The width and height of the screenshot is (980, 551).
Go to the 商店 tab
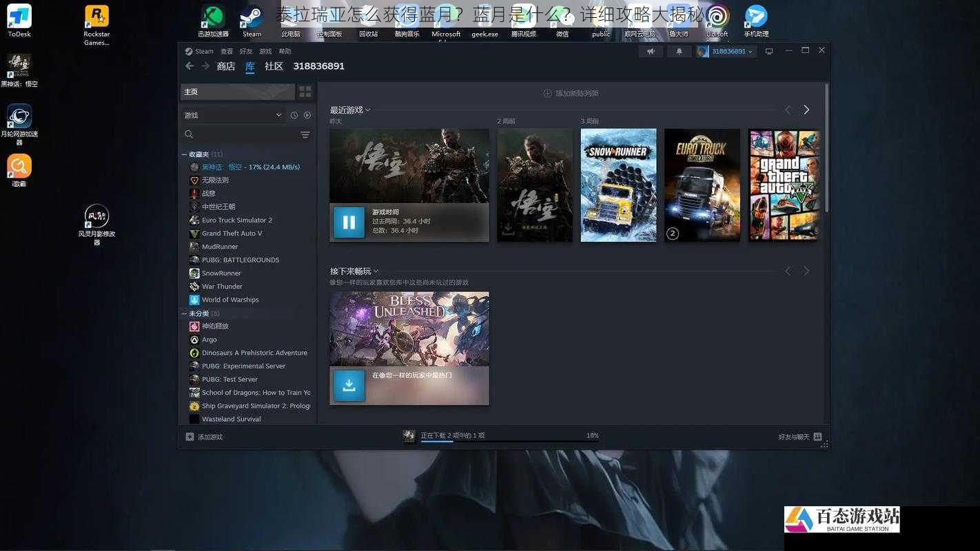coord(226,66)
